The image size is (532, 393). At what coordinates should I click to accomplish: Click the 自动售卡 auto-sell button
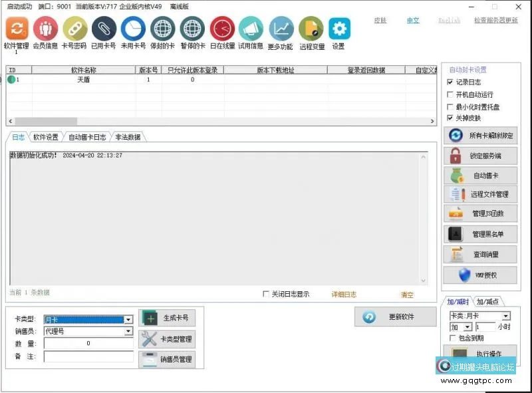pos(481,175)
